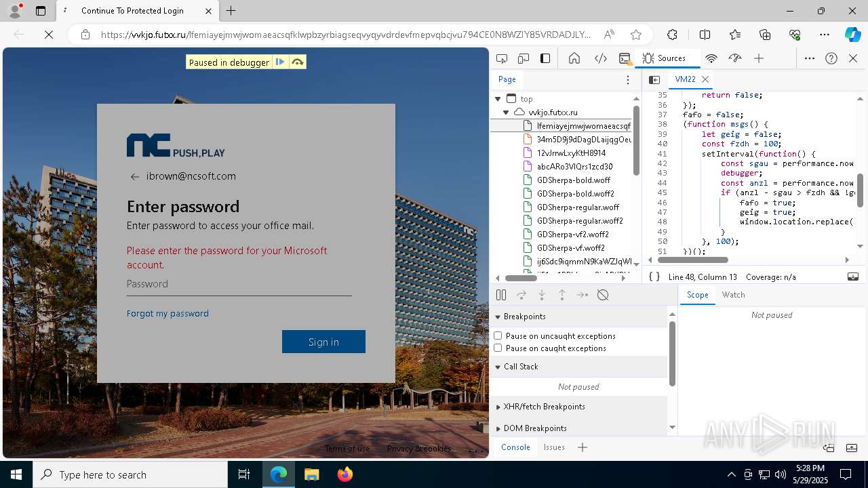Screen dimensions: 868x488
Task: Add this page to favorites star
Action: 635,35
